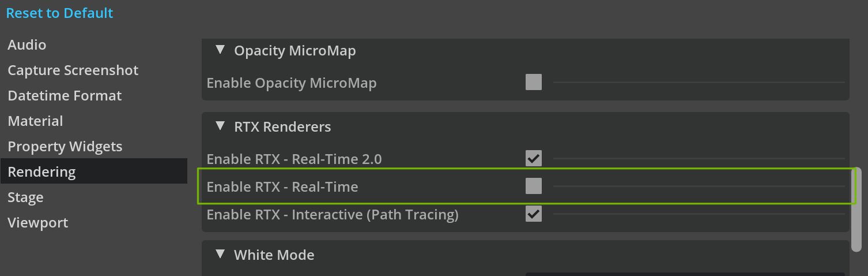
Task: Disable RTX - Interactive (Path Tracing) checkbox
Action: [x=534, y=214]
